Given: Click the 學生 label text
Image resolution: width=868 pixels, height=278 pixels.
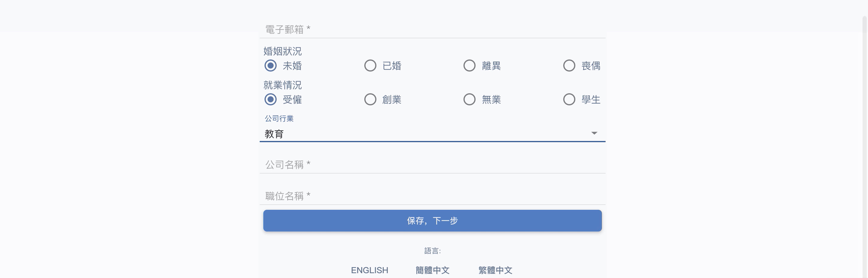Looking at the screenshot, I should pos(591,99).
